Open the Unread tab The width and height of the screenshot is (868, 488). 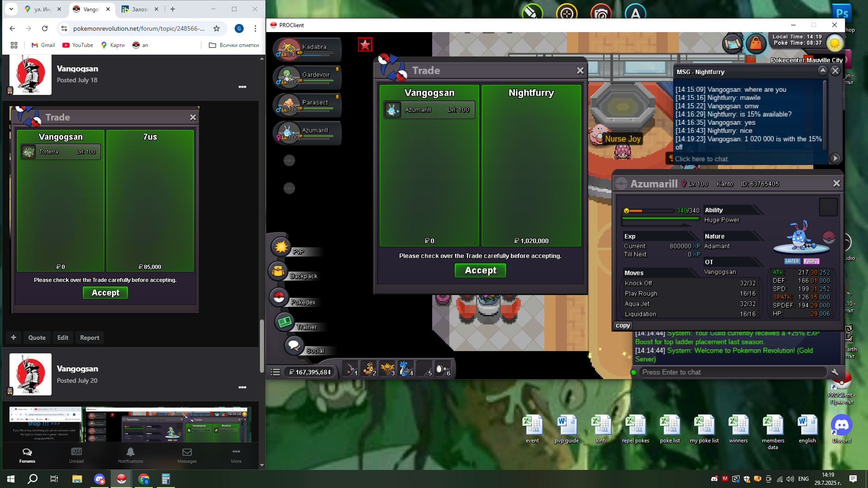coord(76,455)
